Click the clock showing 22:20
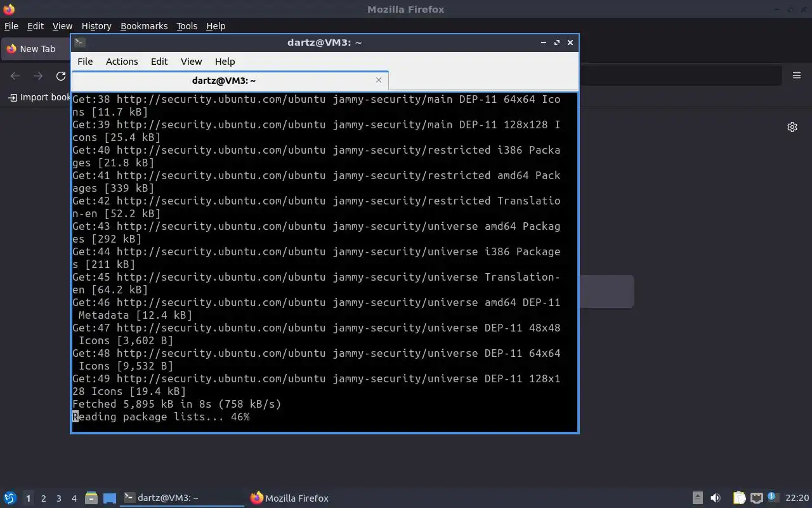Viewport: 812px width, 508px height. click(x=797, y=498)
